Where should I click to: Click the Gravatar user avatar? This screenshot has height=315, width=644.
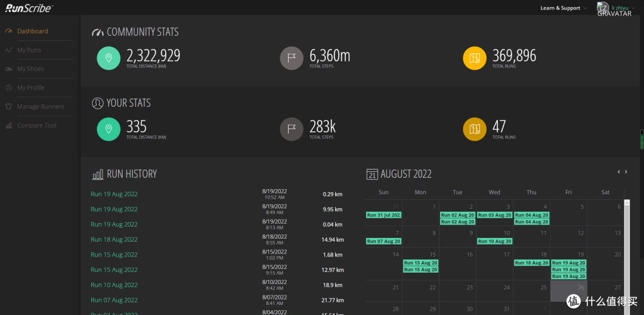tap(603, 7)
